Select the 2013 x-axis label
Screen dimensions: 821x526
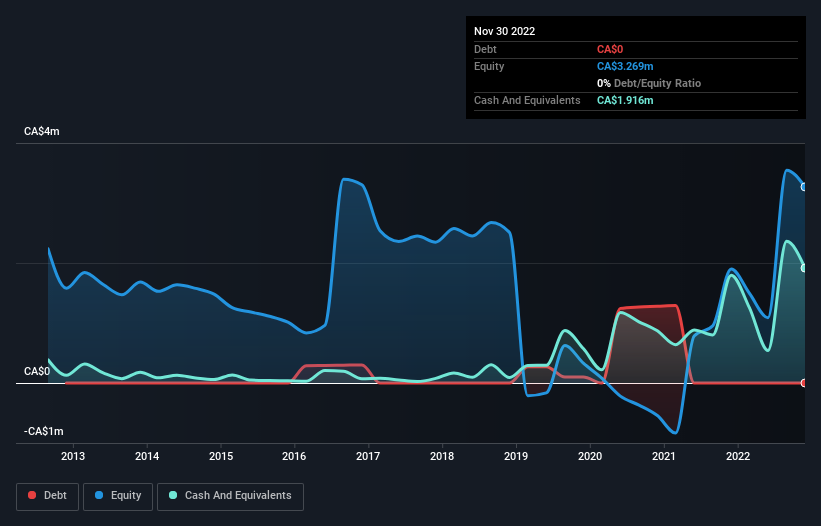(73, 456)
